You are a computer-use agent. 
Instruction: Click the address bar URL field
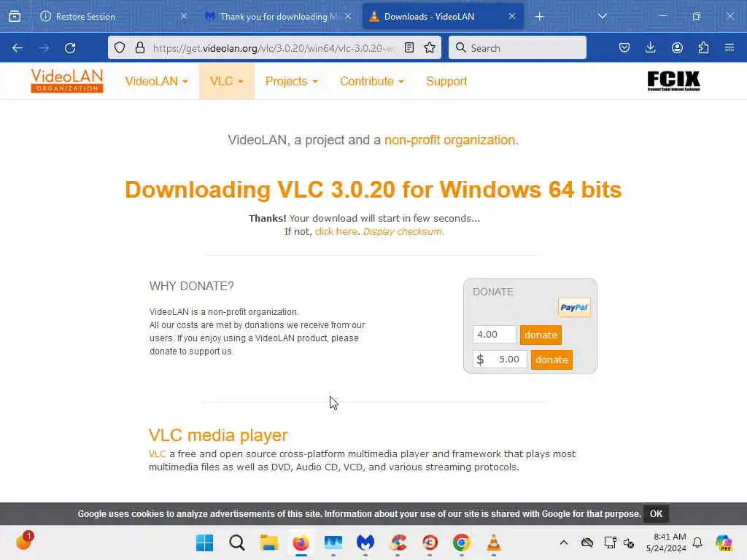[274, 47]
